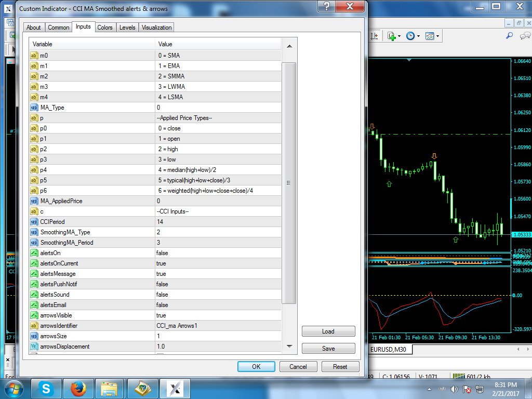Open Skype from the taskbar
Screen dimensions: 532x399
click(x=46, y=389)
